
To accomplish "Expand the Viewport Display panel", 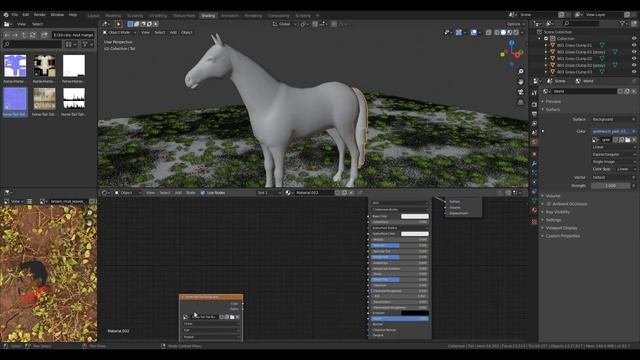I will (x=561, y=228).
